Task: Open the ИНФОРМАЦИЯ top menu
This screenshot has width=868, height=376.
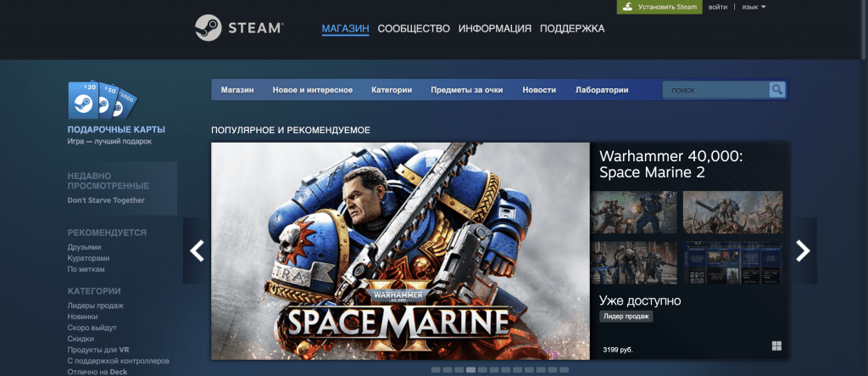Action: [495, 28]
